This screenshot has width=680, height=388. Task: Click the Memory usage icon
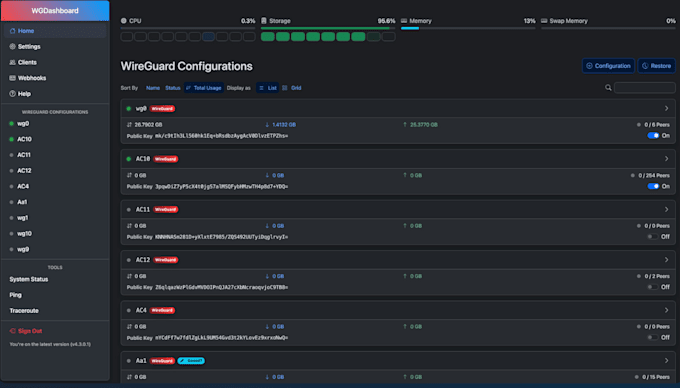[404, 20]
